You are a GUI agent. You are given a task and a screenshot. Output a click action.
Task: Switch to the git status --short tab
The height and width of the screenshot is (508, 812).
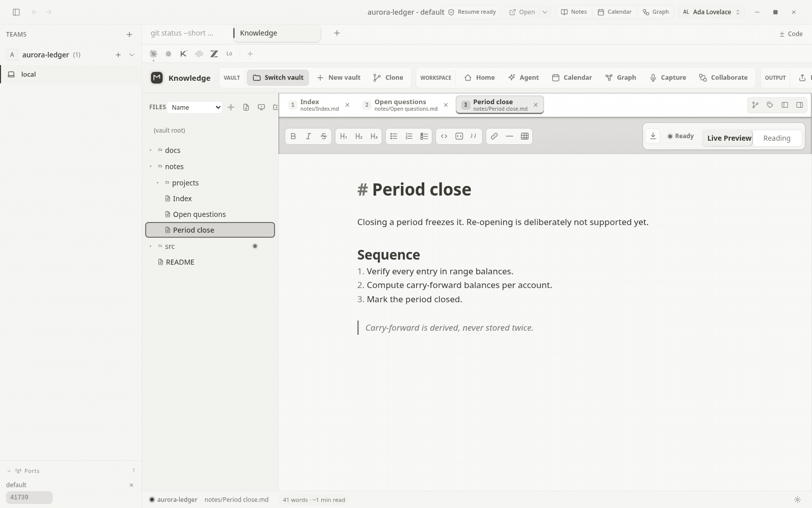(182, 33)
